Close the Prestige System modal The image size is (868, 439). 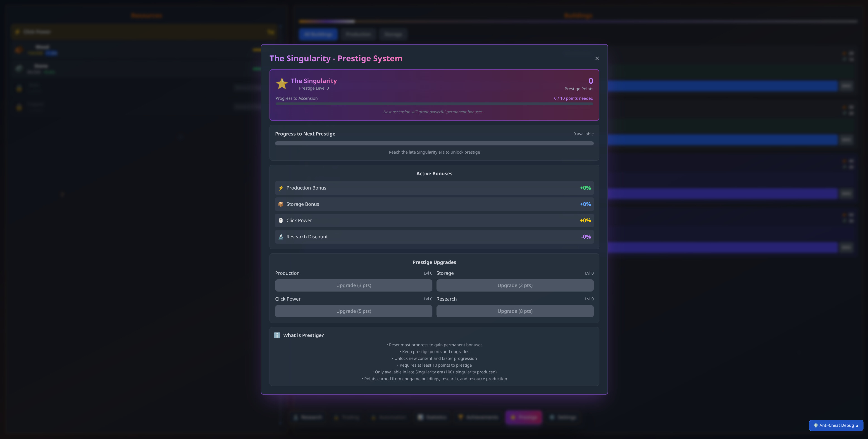click(597, 58)
